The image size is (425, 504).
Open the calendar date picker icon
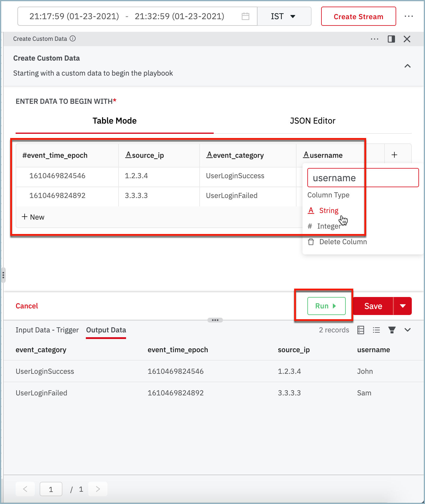click(x=245, y=16)
